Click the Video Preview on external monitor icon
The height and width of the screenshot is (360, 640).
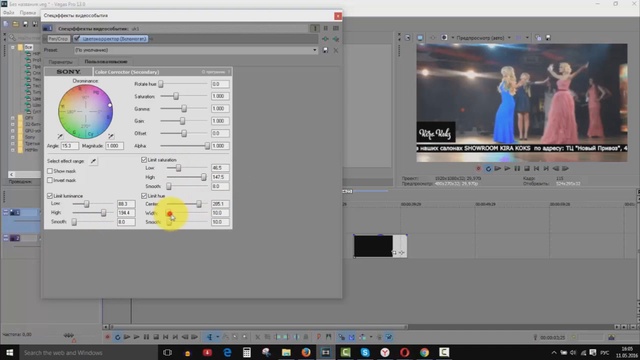[420, 38]
